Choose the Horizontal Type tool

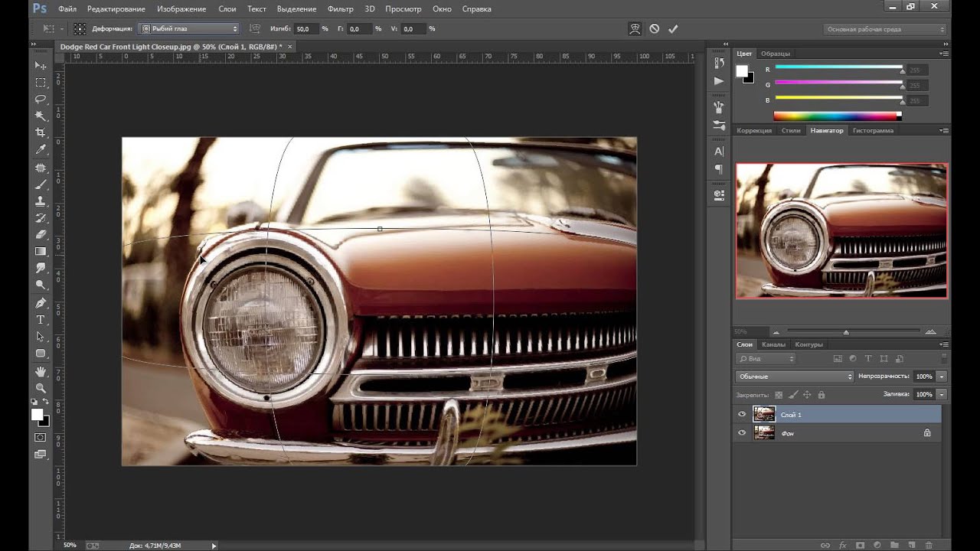tap(41, 319)
